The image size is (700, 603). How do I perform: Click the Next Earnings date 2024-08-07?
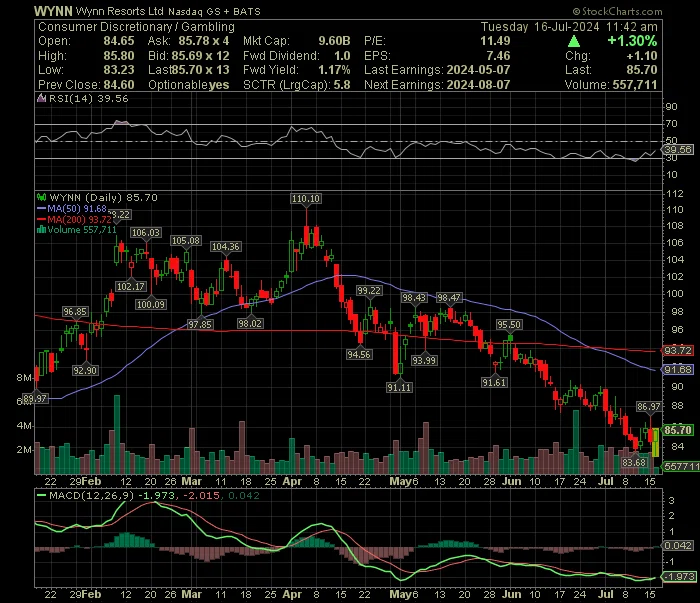[478, 85]
